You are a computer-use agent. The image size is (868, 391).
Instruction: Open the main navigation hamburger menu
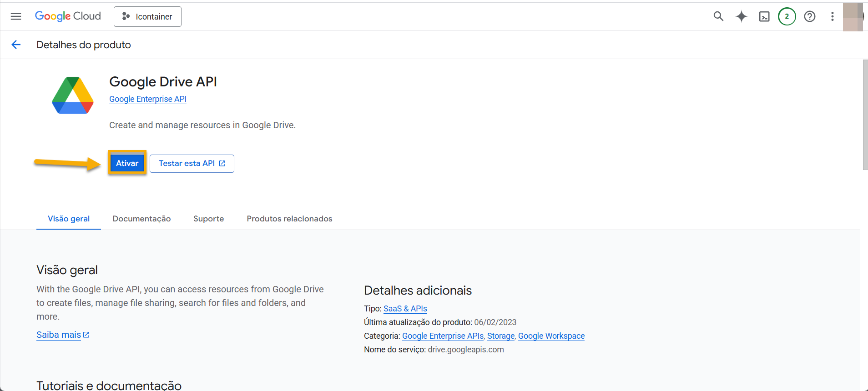pyautogui.click(x=16, y=16)
